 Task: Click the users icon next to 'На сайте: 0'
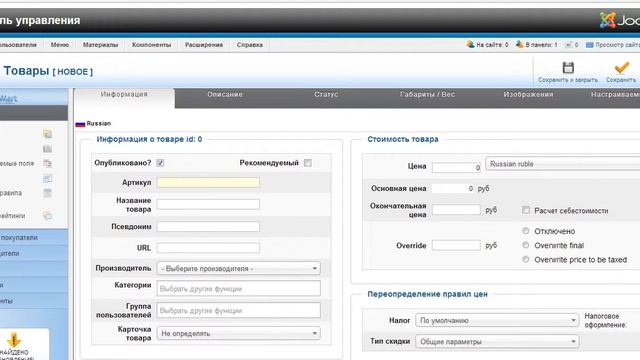(470, 44)
